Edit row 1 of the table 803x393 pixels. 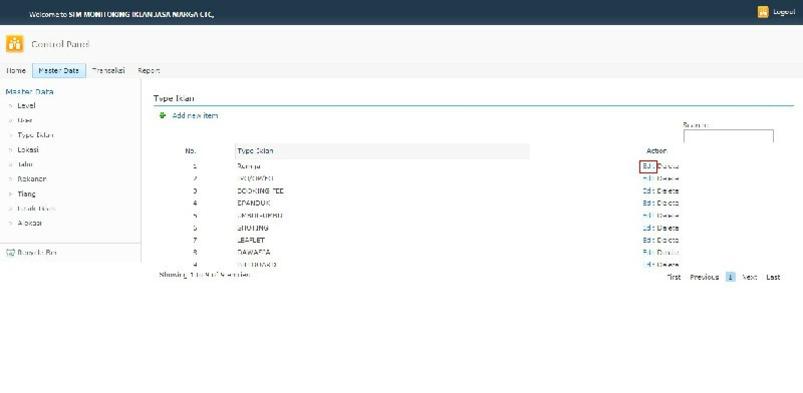point(648,167)
